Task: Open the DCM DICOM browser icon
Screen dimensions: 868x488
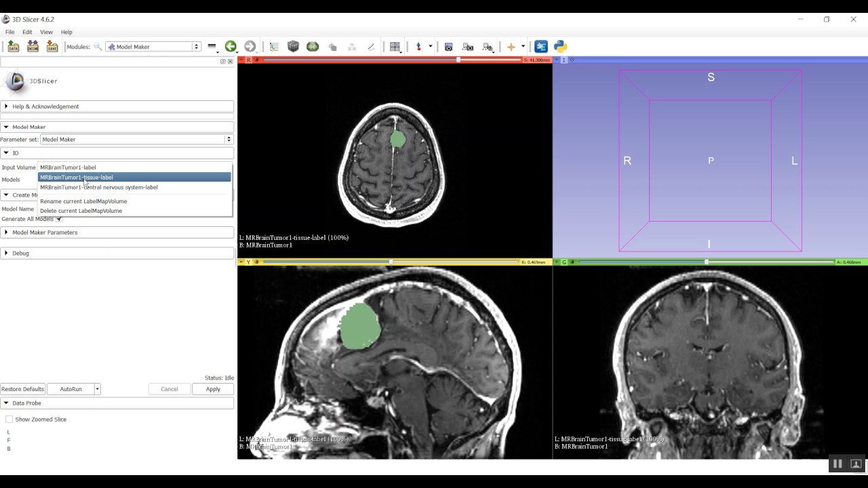Action: [33, 47]
